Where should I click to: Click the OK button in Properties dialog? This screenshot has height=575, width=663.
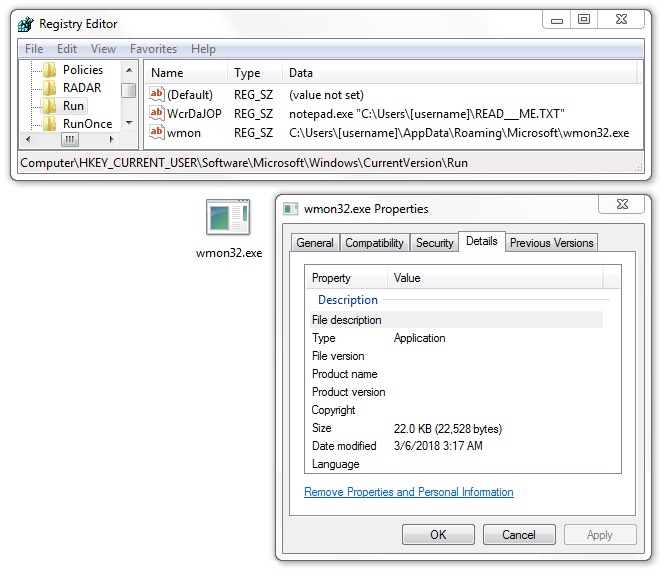tap(438, 535)
